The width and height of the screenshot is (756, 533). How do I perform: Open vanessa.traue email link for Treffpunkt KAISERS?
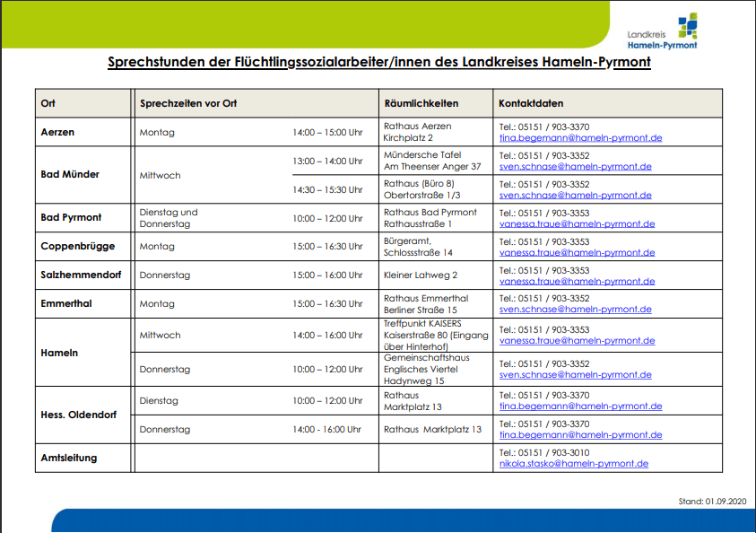coord(578,341)
